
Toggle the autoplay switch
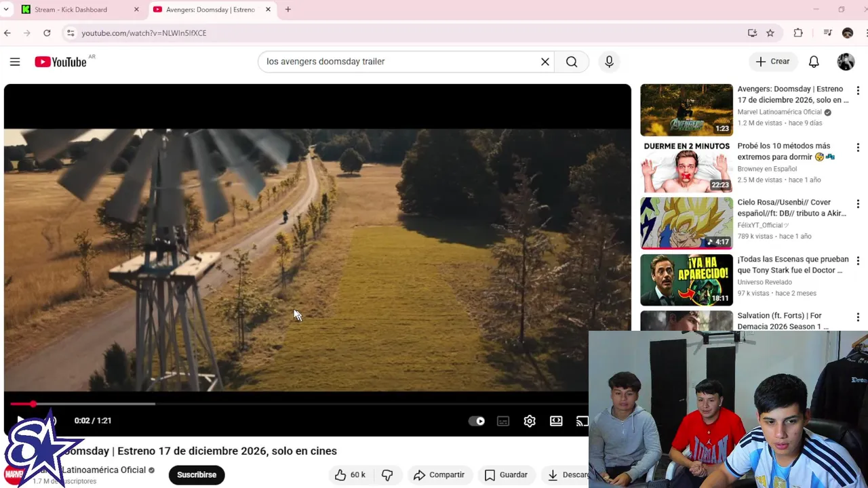pyautogui.click(x=477, y=421)
